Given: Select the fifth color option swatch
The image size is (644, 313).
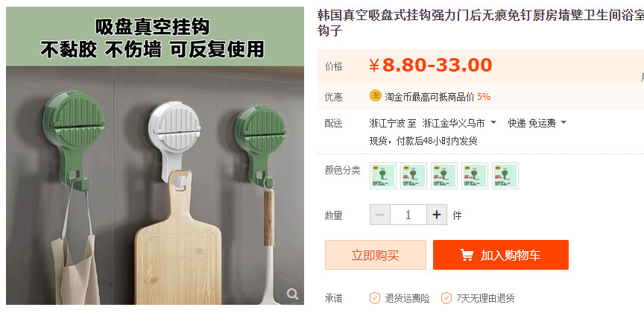Looking at the screenshot, I should pyautogui.click(x=505, y=176).
